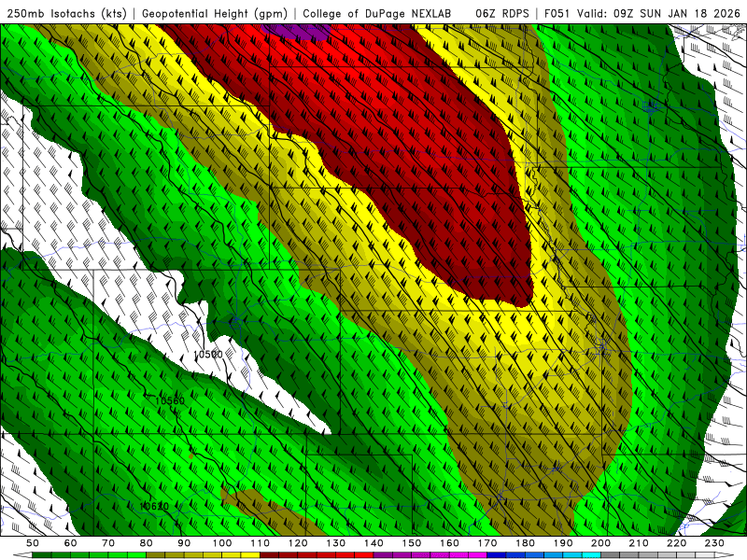Click the 210 value on the color scale
Viewport: 747px width, 560px height.
639,543
